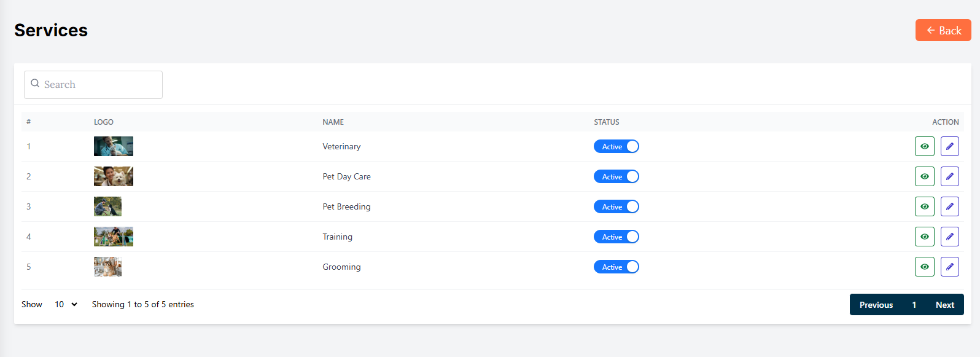
Task: Click the STATUS column header
Action: pos(606,122)
